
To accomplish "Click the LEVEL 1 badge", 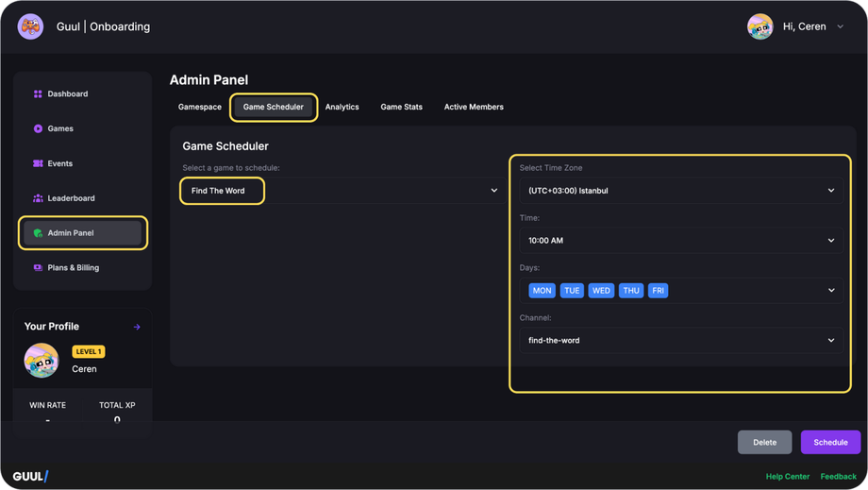I will tap(89, 351).
